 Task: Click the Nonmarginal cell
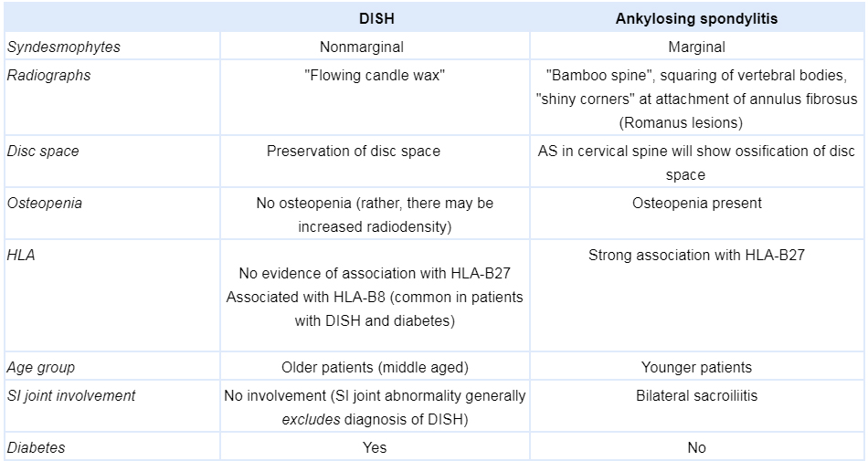[374, 47]
